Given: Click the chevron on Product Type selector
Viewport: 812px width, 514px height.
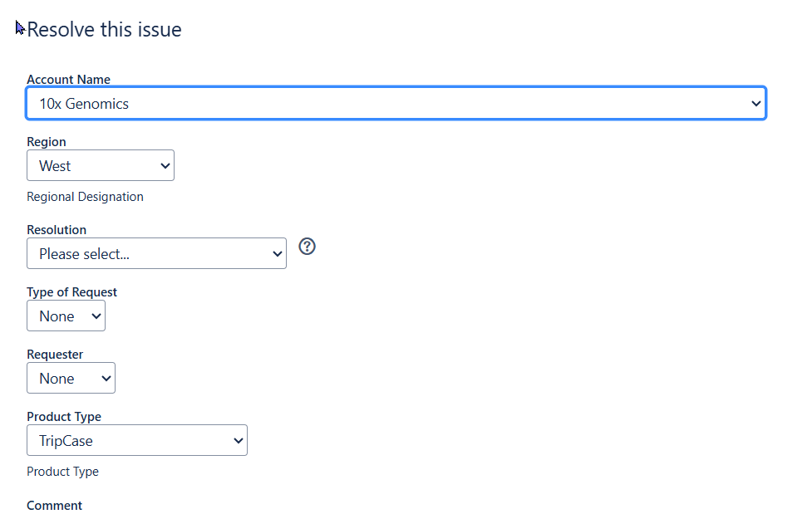Looking at the screenshot, I should point(237,440).
